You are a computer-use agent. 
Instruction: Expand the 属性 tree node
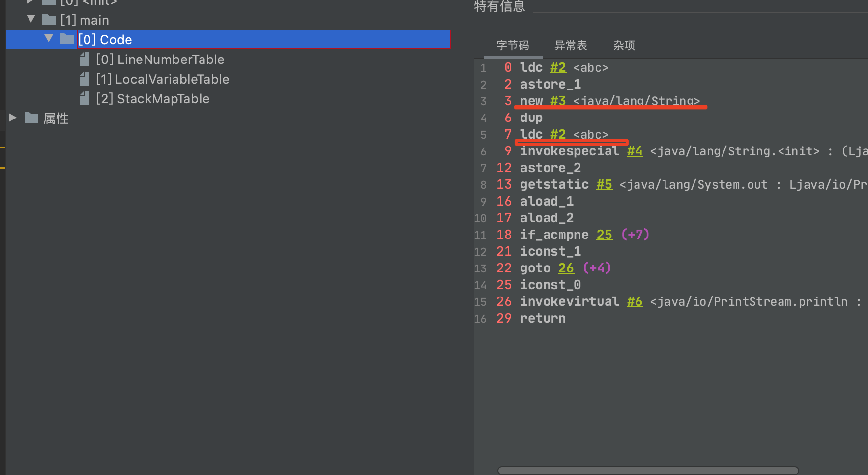pyautogui.click(x=13, y=118)
